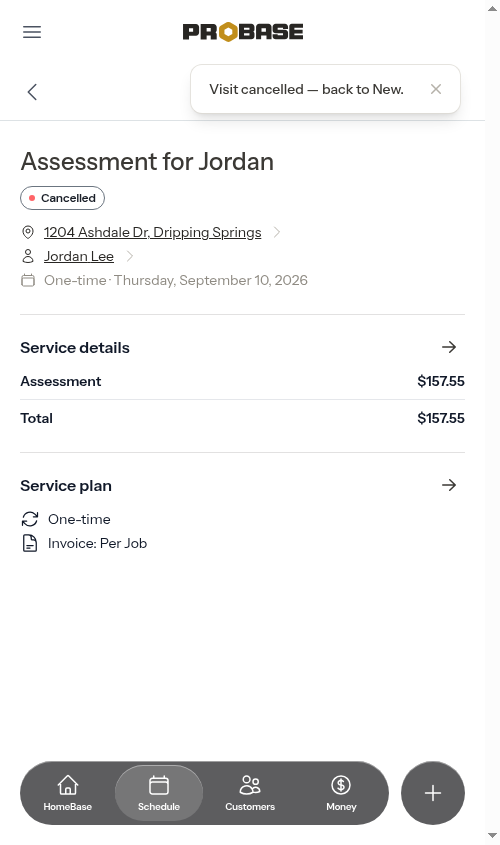Expand the chevron next to the address

[x=277, y=232]
